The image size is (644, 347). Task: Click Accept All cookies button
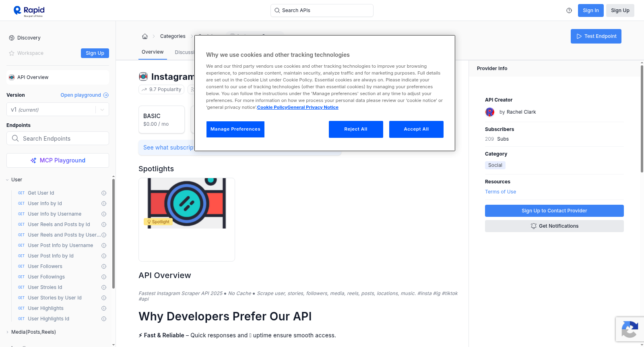pos(416,129)
